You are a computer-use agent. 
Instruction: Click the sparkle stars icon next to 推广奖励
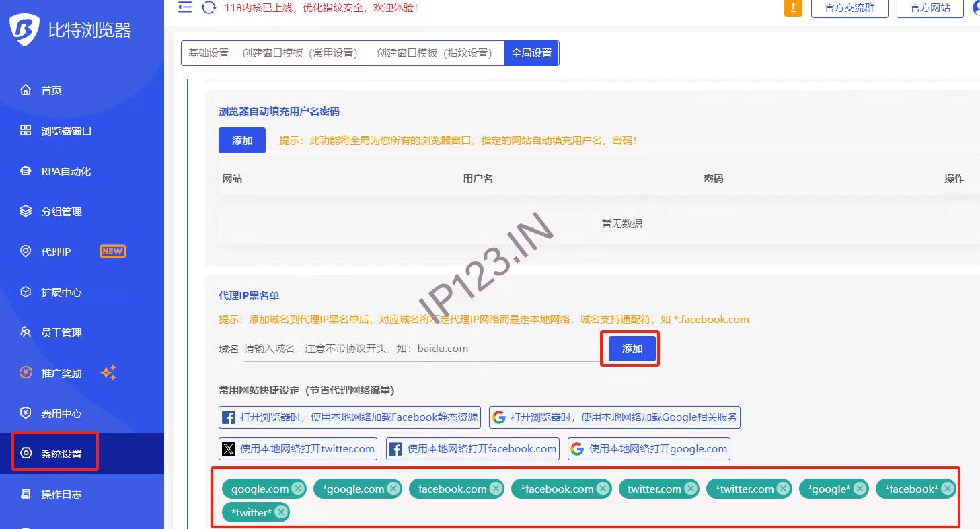pos(108,373)
